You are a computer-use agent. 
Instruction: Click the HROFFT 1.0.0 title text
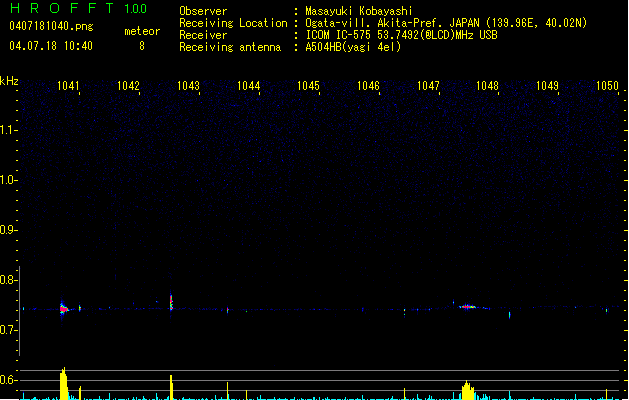[x=78, y=8]
